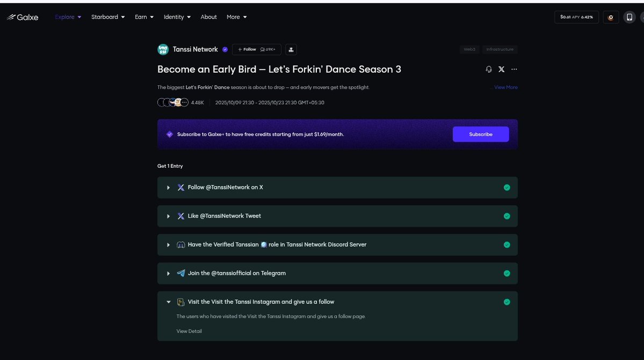Click completed checkmark for Telegram task

click(x=507, y=273)
